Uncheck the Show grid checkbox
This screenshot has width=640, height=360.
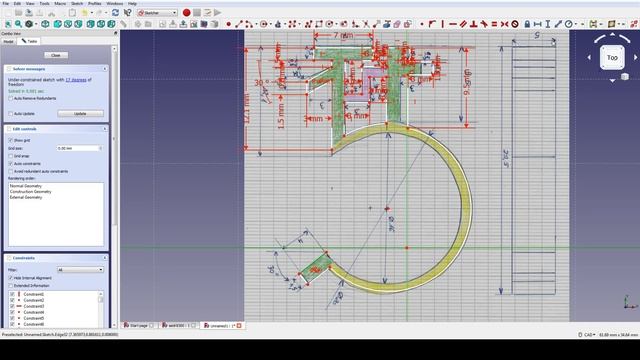[x=11, y=140]
